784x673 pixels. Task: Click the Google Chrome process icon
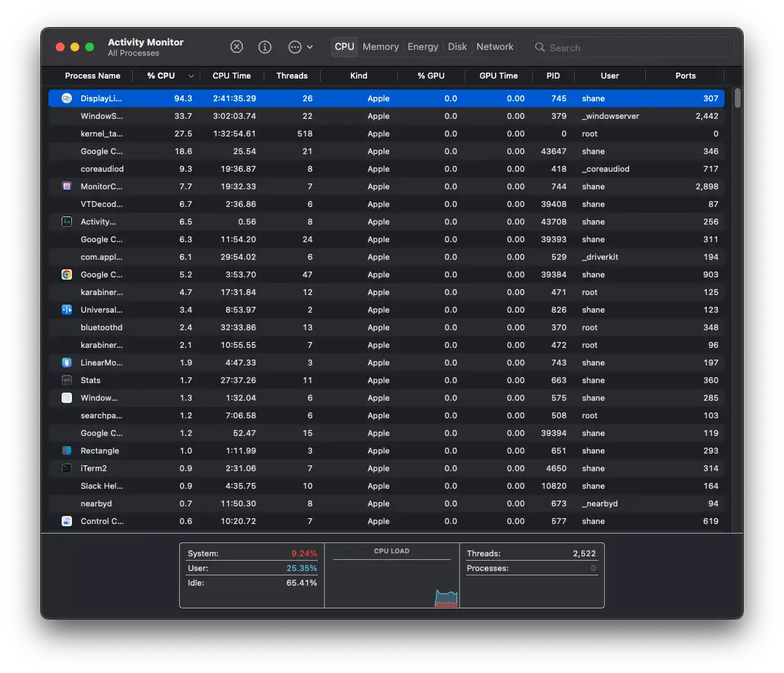[x=67, y=274]
